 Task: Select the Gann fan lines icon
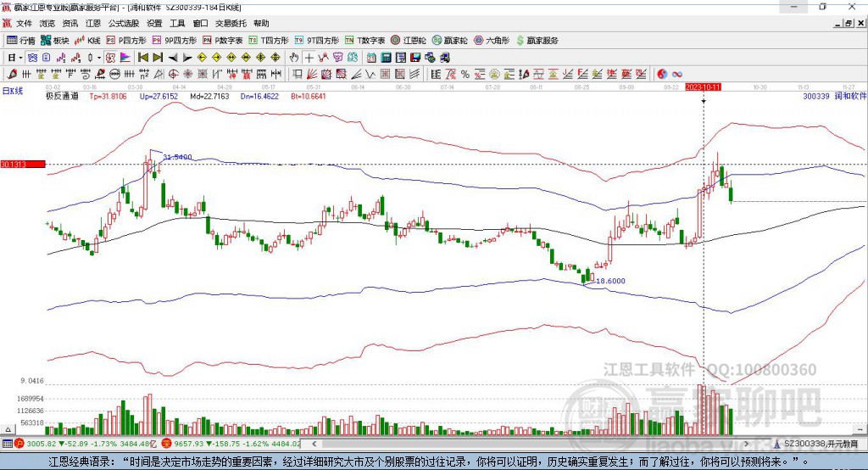[312, 75]
